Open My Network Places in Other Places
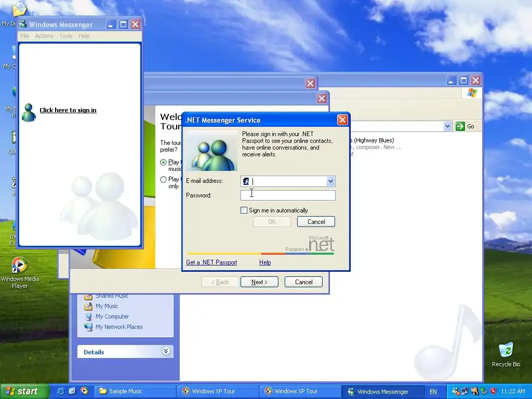This screenshot has width=532, height=399. (x=119, y=327)
